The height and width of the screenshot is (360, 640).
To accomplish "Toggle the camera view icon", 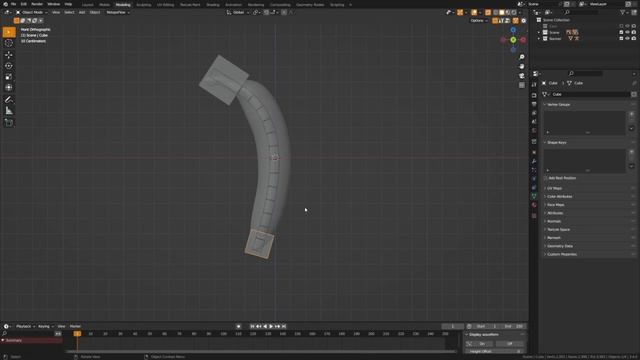I will click(x=522, y=76).
